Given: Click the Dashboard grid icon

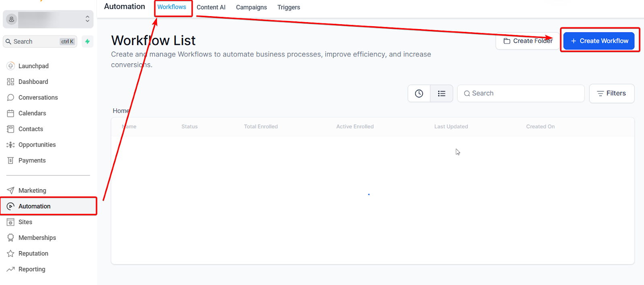Looking at the screenshot, I should coord(10,82).
